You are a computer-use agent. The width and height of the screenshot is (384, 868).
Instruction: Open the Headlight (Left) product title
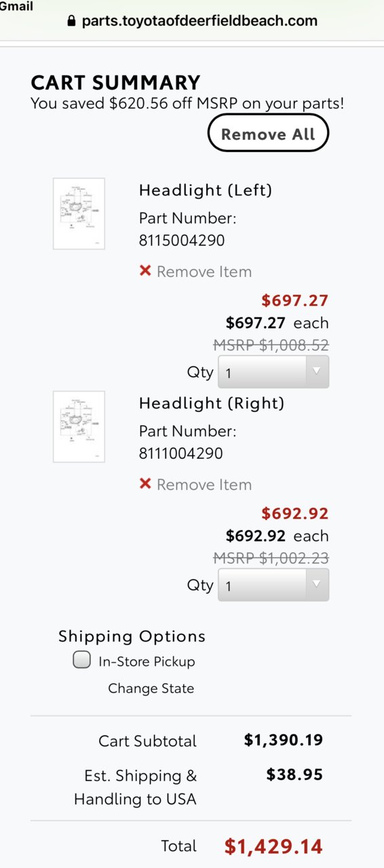tap(206, 190)
